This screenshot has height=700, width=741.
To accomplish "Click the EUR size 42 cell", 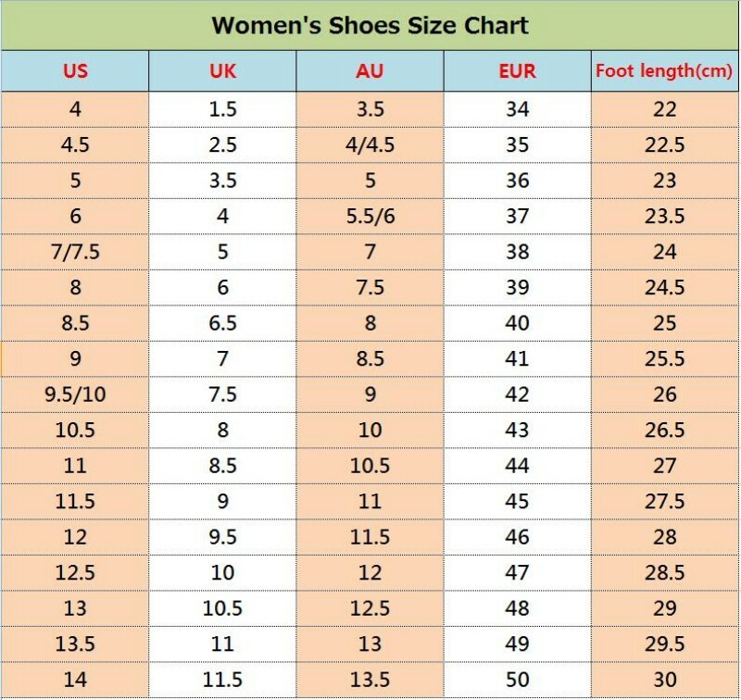I will [518, 394].
